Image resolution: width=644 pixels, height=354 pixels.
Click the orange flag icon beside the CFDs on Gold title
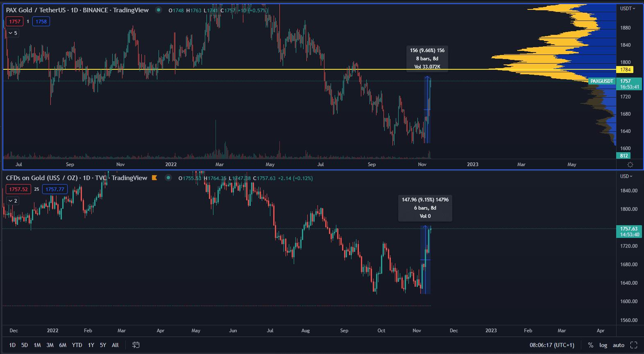click(154, 178)
